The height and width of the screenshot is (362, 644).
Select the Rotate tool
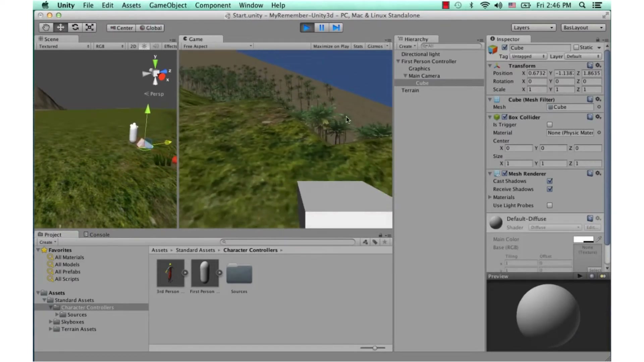click(75, 27)
